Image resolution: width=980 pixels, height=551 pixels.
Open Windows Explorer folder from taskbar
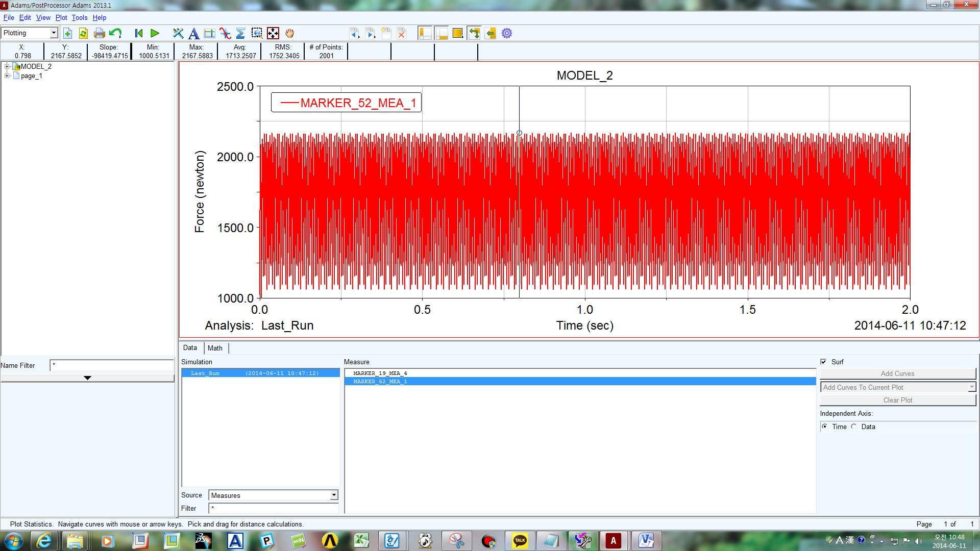(x=75, y=541)
